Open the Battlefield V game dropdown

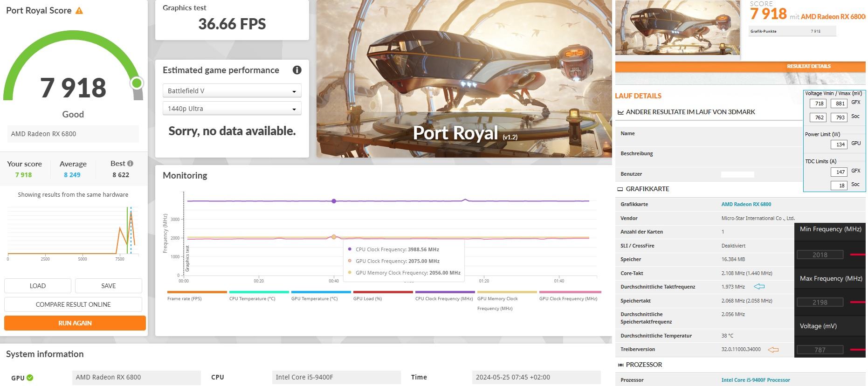click(232, 91)
